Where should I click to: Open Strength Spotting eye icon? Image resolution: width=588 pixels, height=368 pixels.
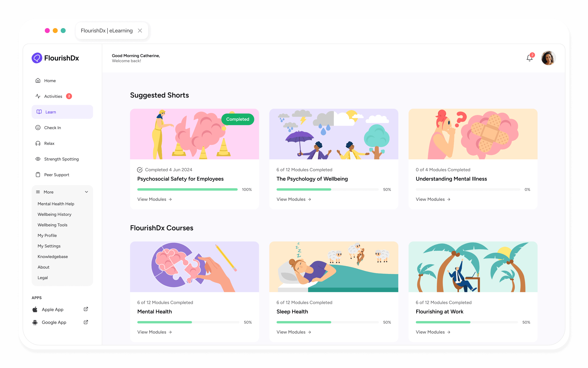click(38, 159)
